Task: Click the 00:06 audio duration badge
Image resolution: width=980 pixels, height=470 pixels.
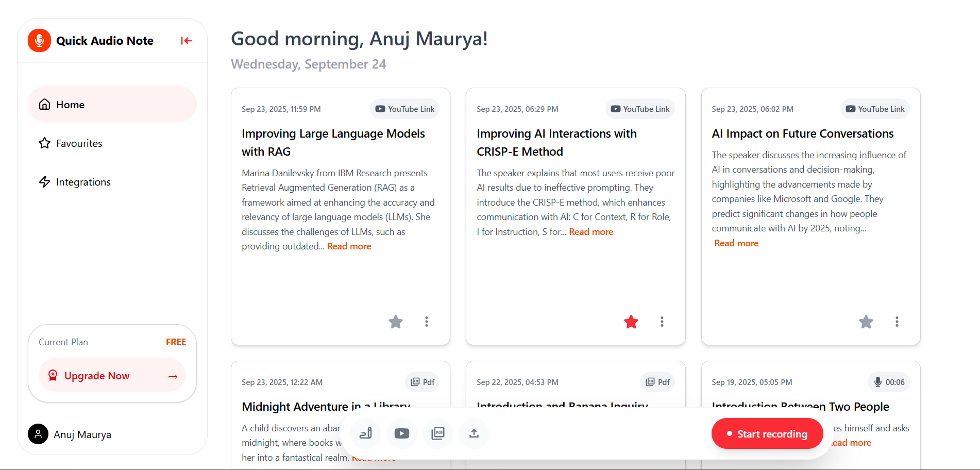Action: pyautogui.click(x=888, y=382)
